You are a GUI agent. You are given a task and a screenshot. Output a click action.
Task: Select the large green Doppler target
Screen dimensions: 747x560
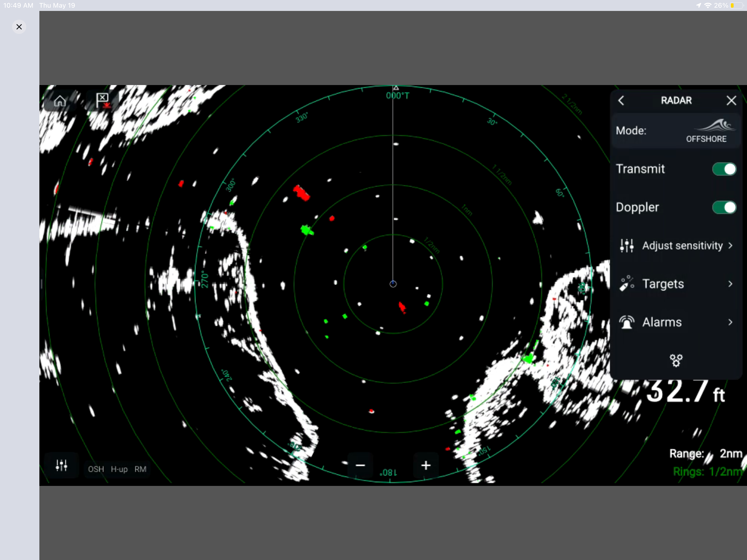coord(307,230)
